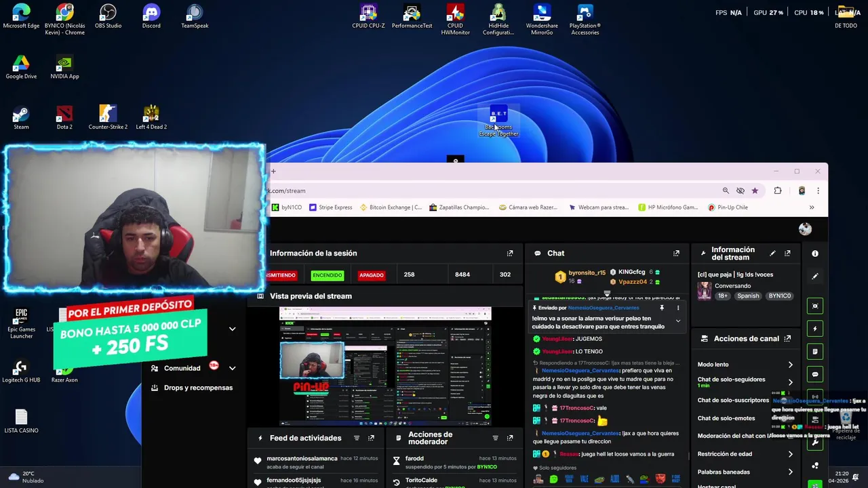Open the byN1CO bookmark
The width and height of the screenshot is (868, 488).
pos(287,207)
